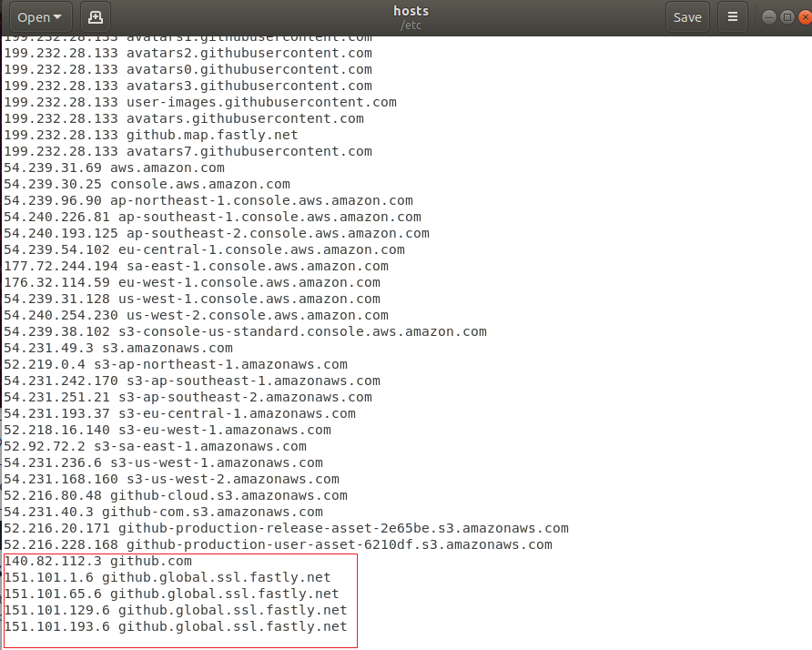
Task: Click the sa-east-1.console.aws.amazon.com line
Action: (196, 266)
